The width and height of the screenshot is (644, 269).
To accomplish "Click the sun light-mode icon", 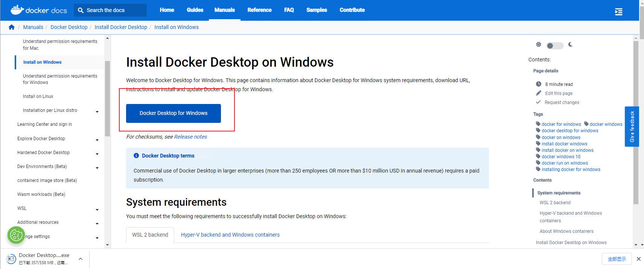I will pyautogui.click(x=539, y=44).
